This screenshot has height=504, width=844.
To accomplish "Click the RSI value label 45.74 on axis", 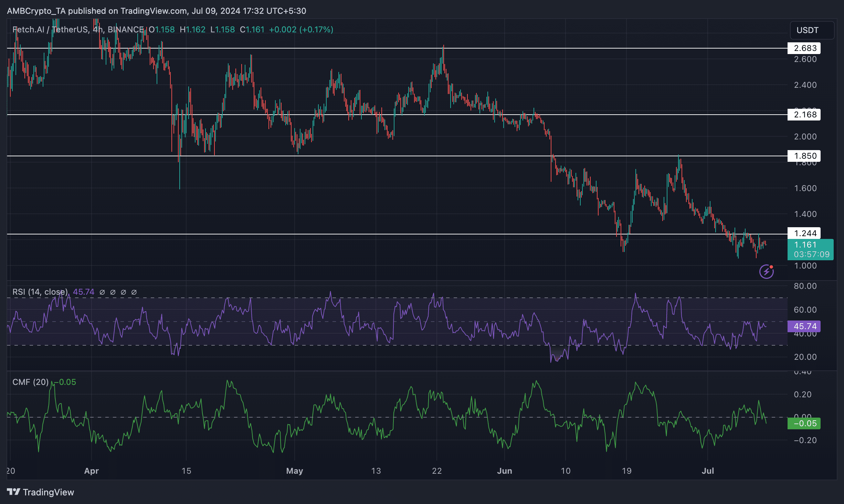I will click(804, 326).
